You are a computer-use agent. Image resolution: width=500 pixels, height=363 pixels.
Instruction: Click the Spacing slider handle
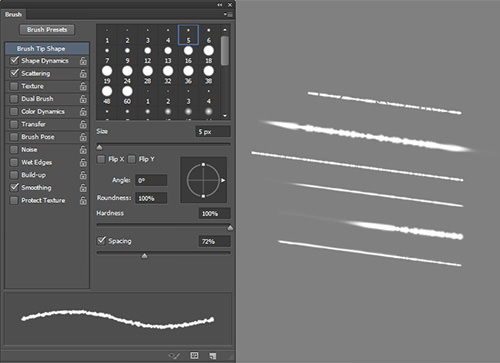pyautogui.click(x=144, y=256)
